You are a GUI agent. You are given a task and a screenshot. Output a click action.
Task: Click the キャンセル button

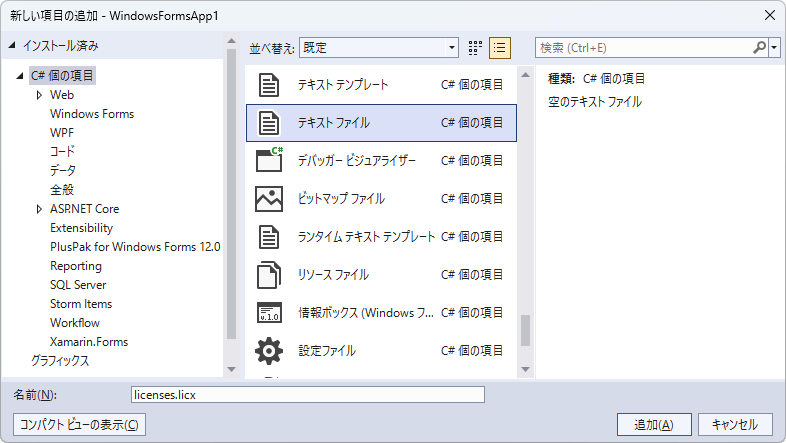click(735, 424)
